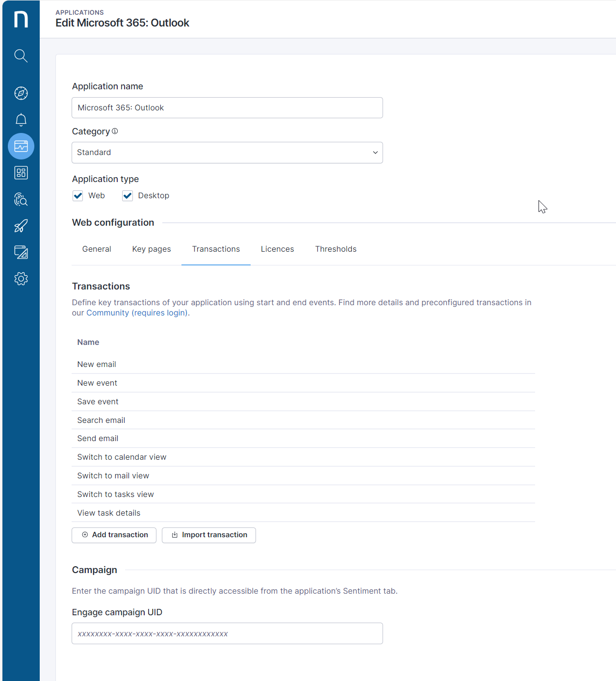The height and width of the screenshot is (681, 616).
Task: Click the Category info icon
Action: (x=115, y=131)
